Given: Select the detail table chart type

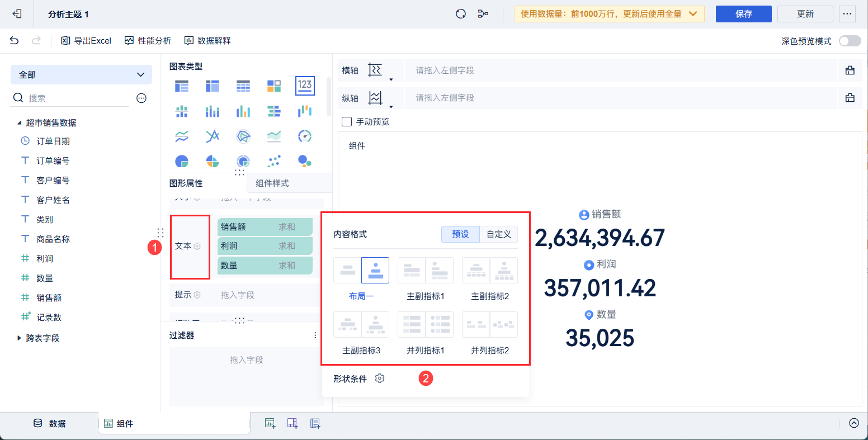Looking at the screenshot, I should point(243,86).
